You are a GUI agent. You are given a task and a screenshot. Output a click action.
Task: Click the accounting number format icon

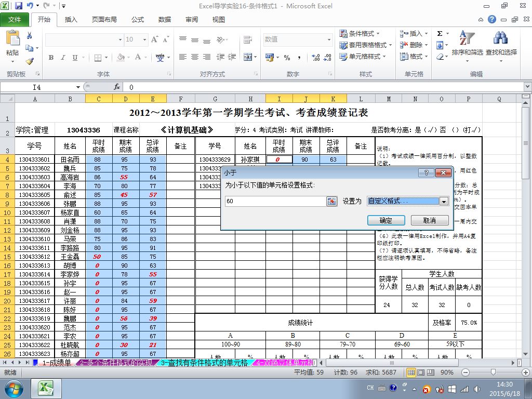point(270,58)
